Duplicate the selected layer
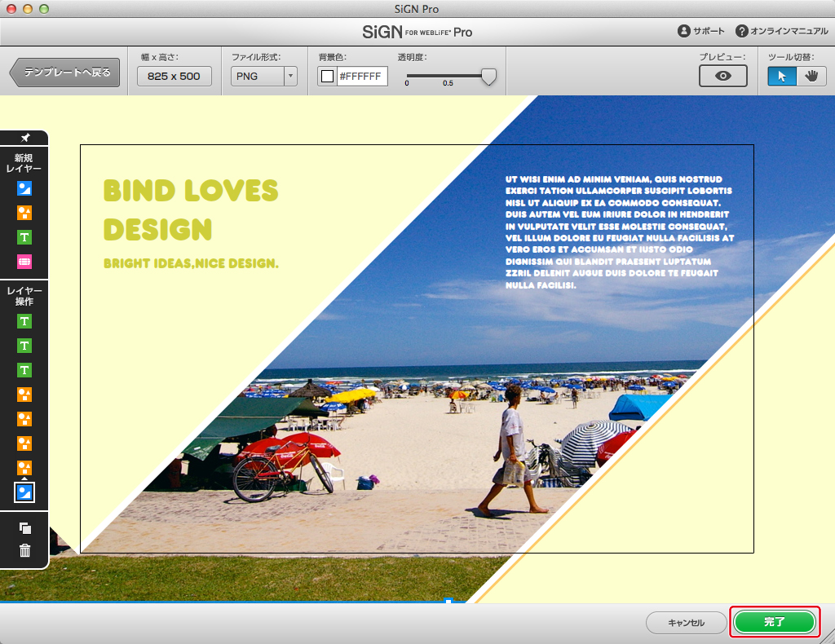This screenshot has width=835, height=644. [25, 528]
